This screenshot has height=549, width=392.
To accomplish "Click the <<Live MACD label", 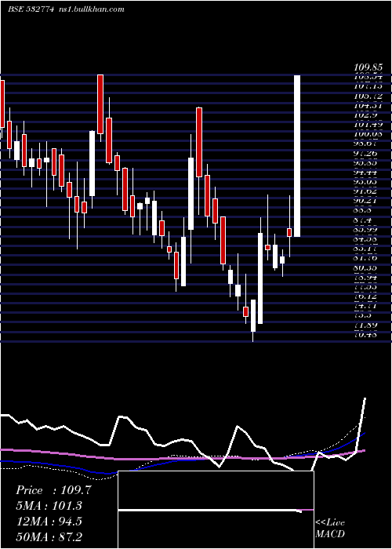I will click(330, 528).
